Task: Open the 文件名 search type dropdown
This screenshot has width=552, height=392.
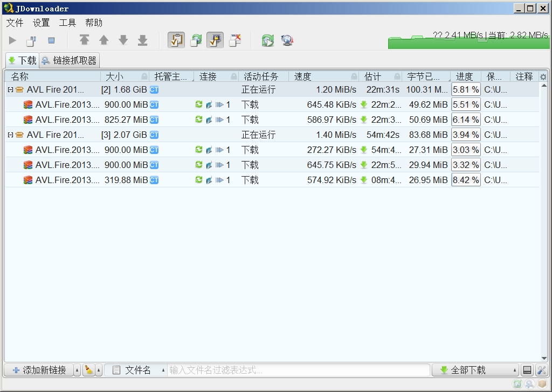Action: 135,370
